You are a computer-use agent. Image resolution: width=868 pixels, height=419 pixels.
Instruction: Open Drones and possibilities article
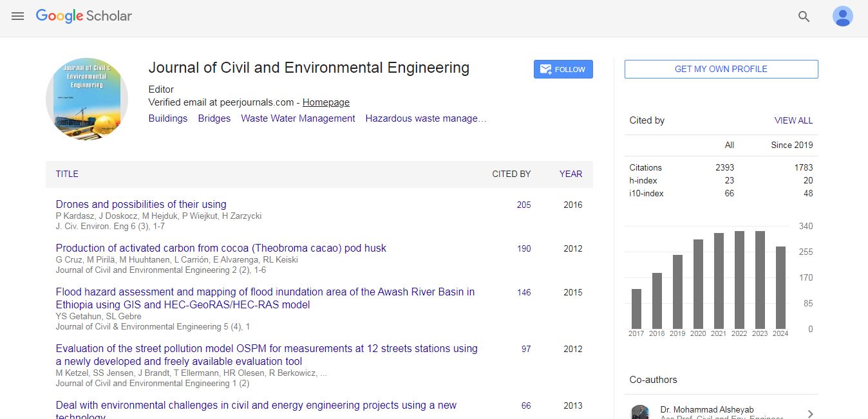click(141, 205)
